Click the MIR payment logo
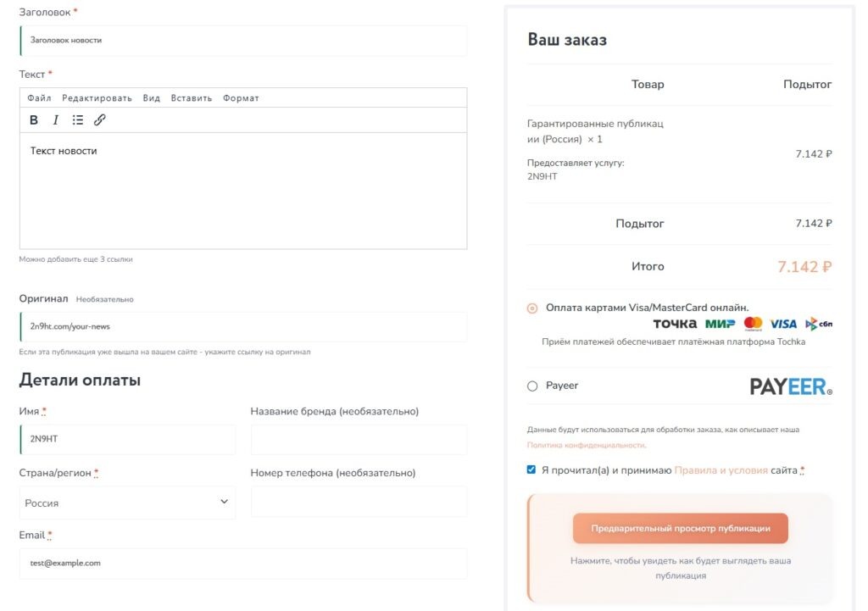 pos(720,324)
